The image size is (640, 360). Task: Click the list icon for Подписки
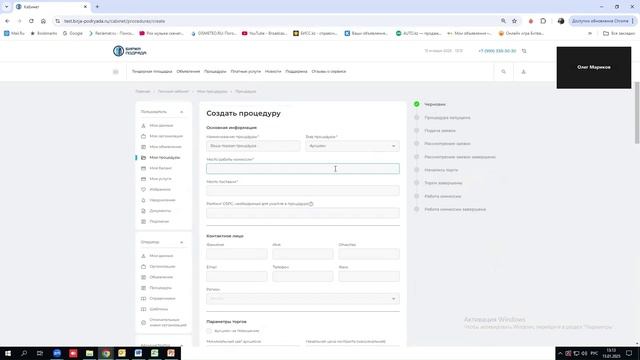pyautogui.click(x=143, y=222)
